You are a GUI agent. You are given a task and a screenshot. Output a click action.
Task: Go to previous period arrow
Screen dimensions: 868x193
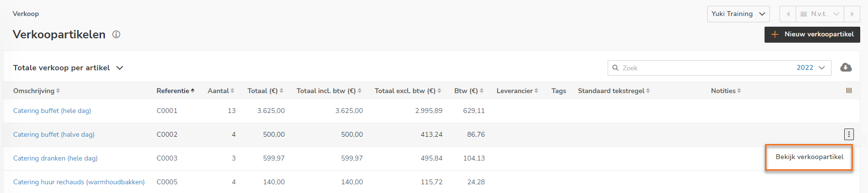tap(788, 14)
